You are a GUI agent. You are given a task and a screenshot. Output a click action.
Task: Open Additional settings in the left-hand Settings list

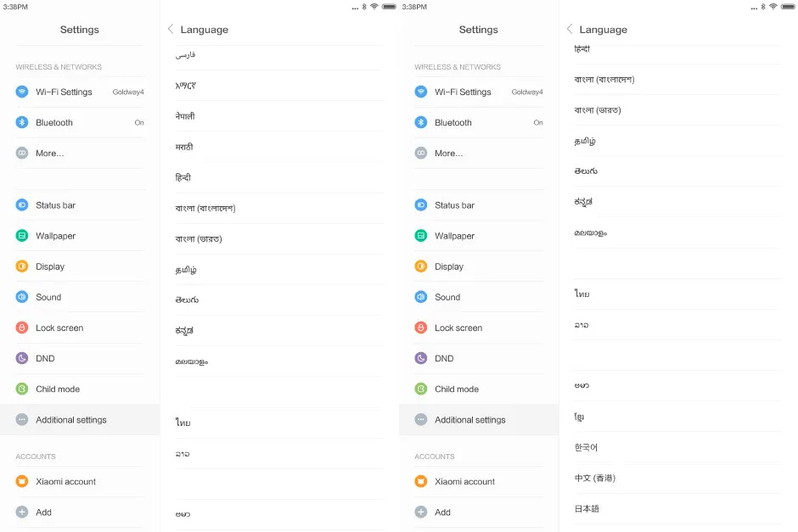click(80, 420)
